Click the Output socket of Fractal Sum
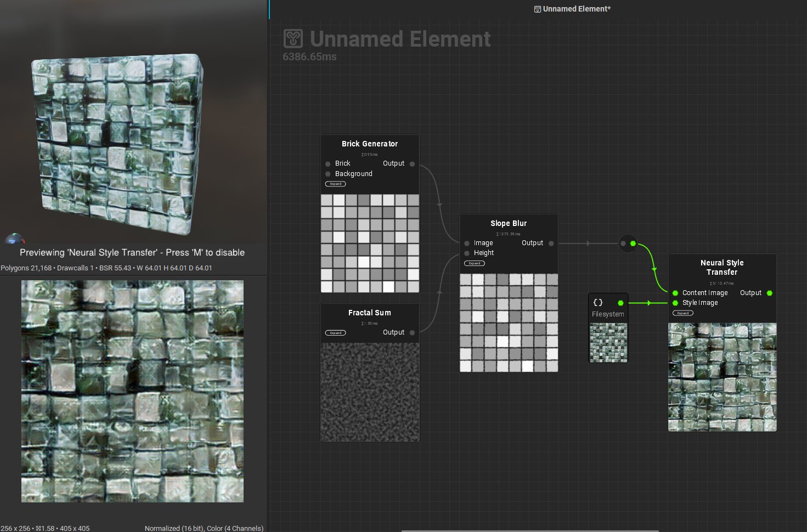807x532 pixels. [x=412, y=332]
